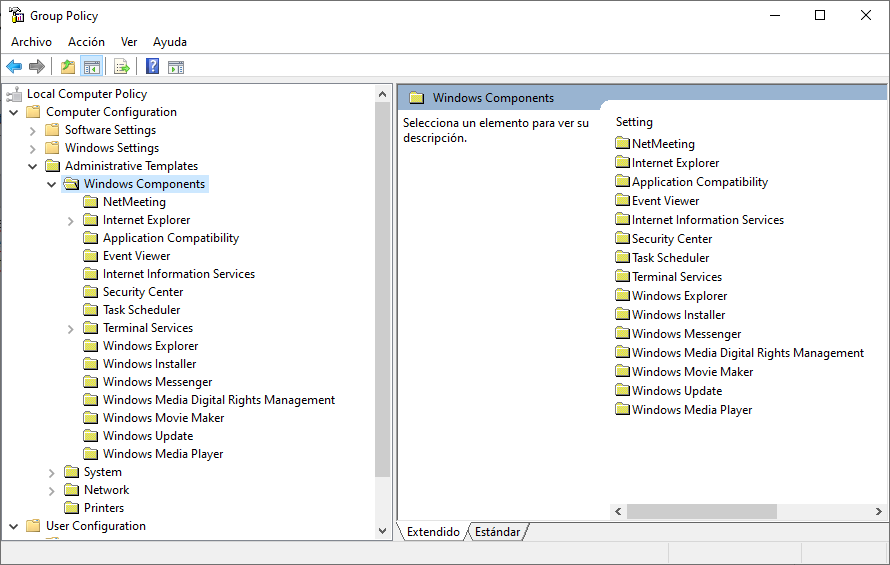890x565 pixels.
Task: Expand the Software Settings node
Action: pyautogui.click(x=32, y=131)
